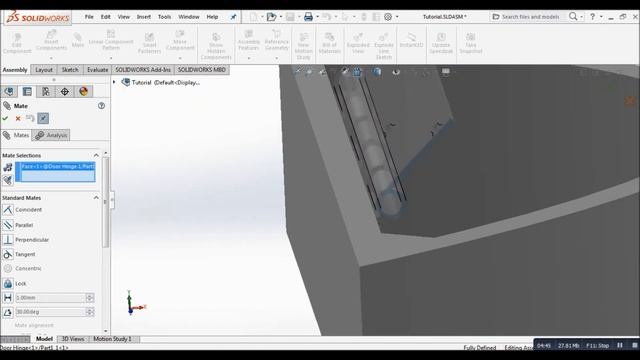Screen dimensions: 640x360
Task: Switch to the Analysis tab
Action: [51, 135]
